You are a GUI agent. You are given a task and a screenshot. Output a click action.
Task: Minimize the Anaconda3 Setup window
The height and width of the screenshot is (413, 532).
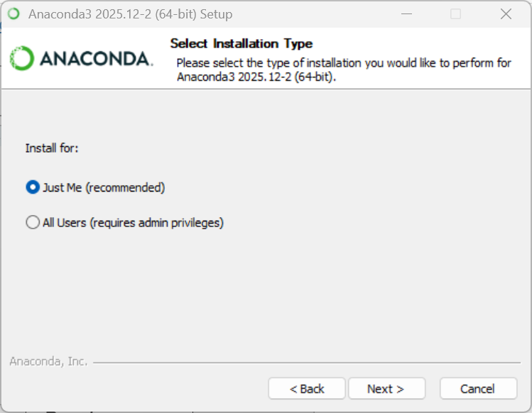point(406,14)
